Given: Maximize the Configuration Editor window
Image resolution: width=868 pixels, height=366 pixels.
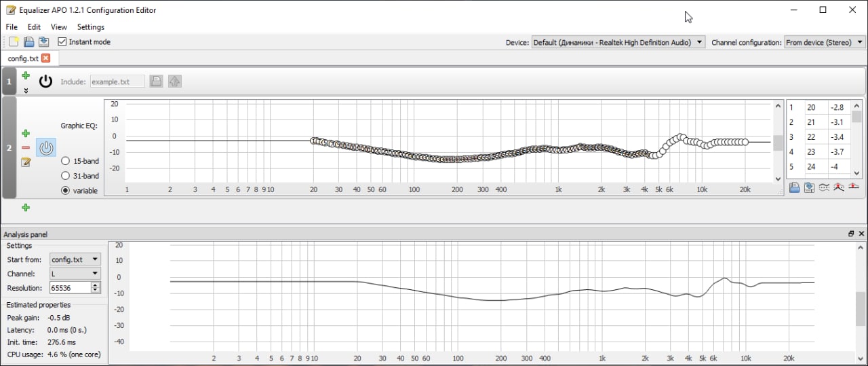Looking at the screenshot, I should (x=823, y=10).
